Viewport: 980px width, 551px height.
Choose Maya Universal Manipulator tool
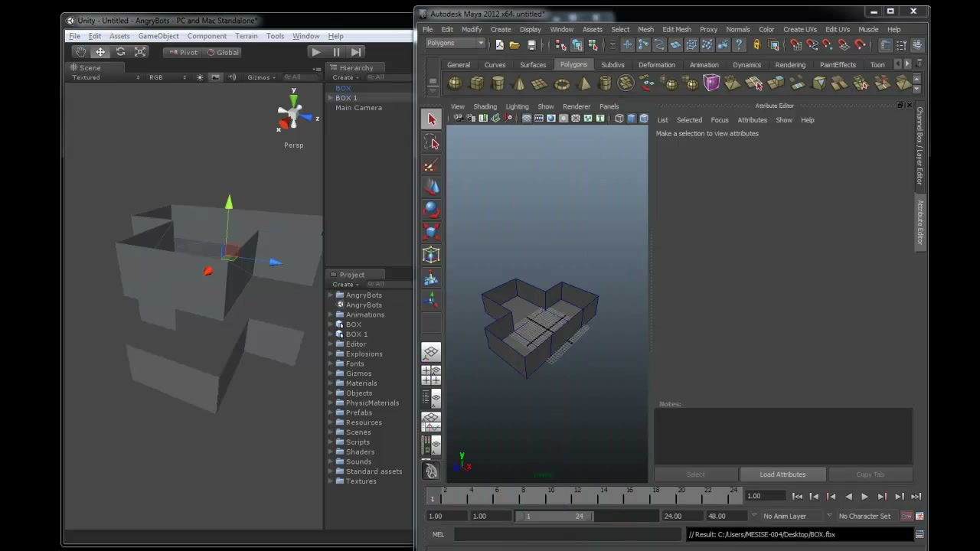pyautogui.click(x=431, y=255)
